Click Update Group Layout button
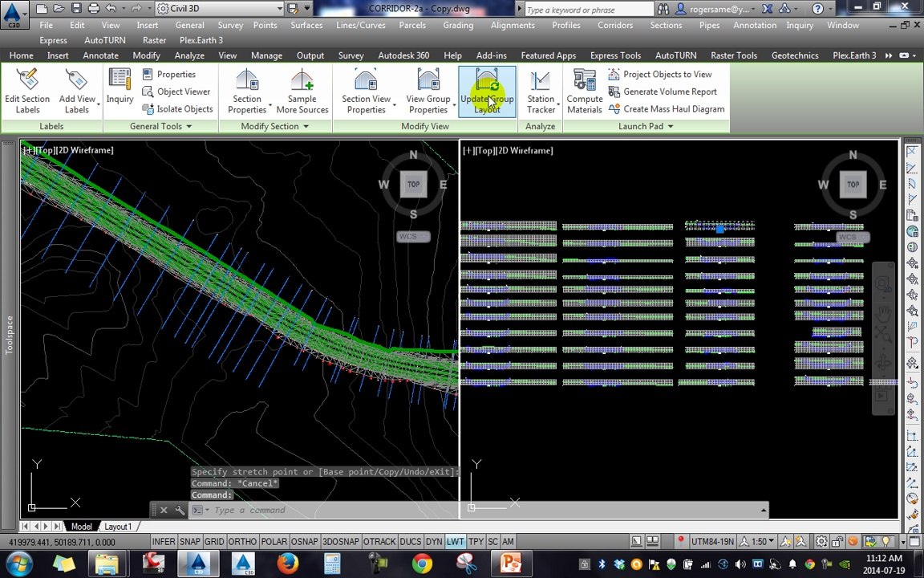This screenshot has width=924, height=578. 487,92
